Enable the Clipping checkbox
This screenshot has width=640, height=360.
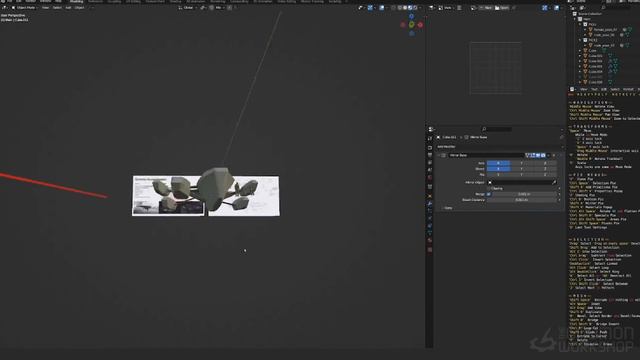[x=489, y=189]
